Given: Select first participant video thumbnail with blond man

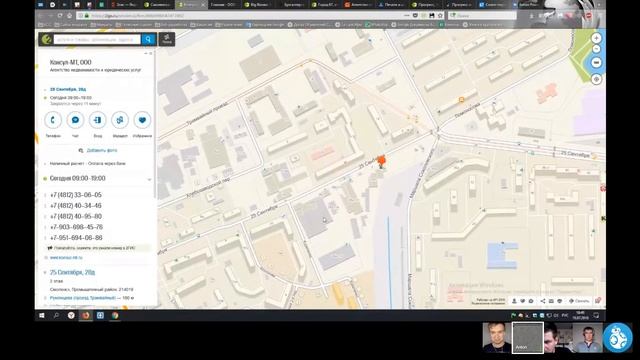Looking at the screenshot, I should 497,338.
